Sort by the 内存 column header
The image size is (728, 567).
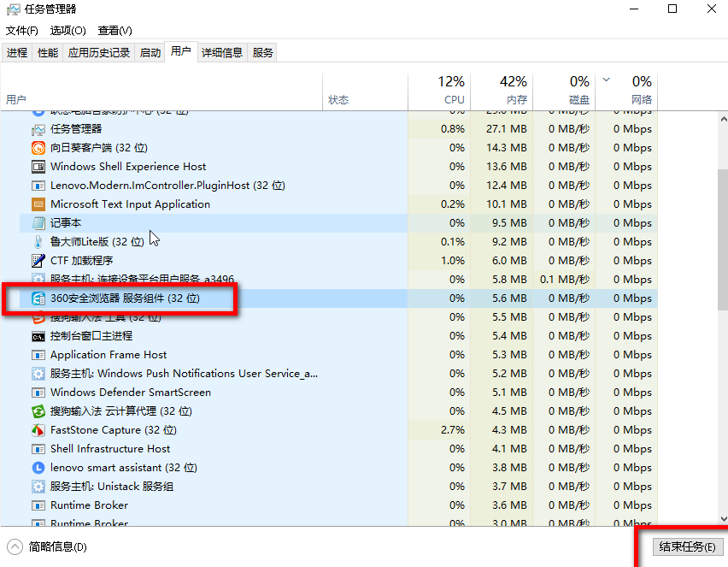click(x=502, y=92)
